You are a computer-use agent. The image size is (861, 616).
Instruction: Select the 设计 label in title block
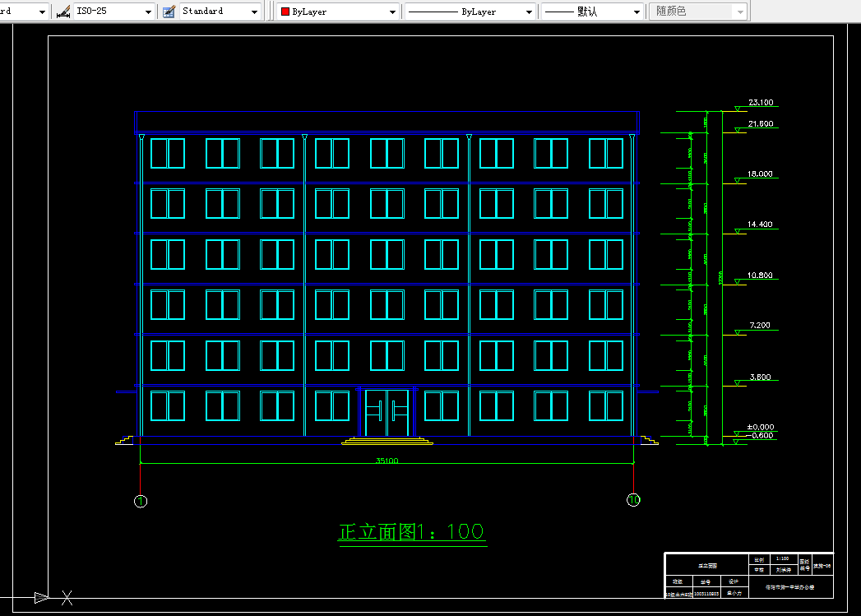pyautogui.click(x=734, y=581)
